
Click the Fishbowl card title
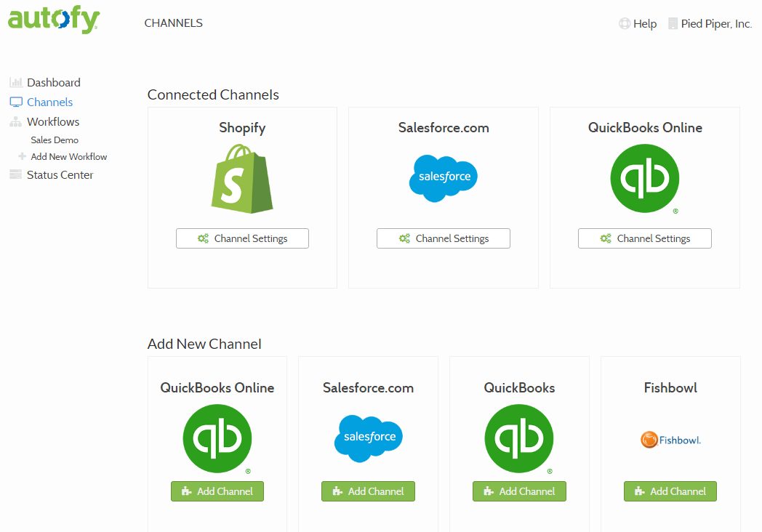point(670,387)
